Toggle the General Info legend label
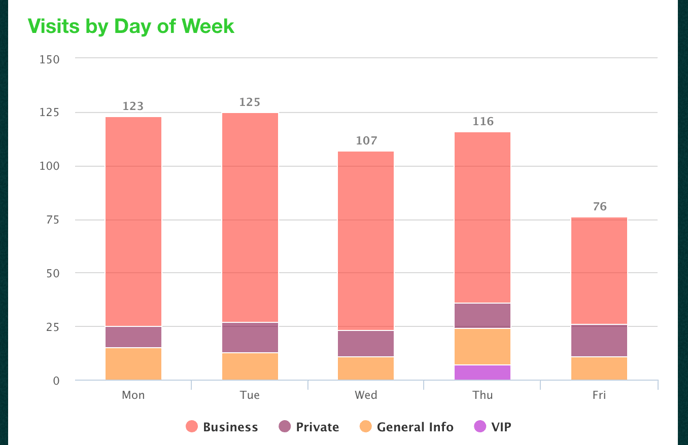Screen dimensions: 688x445 414,427
